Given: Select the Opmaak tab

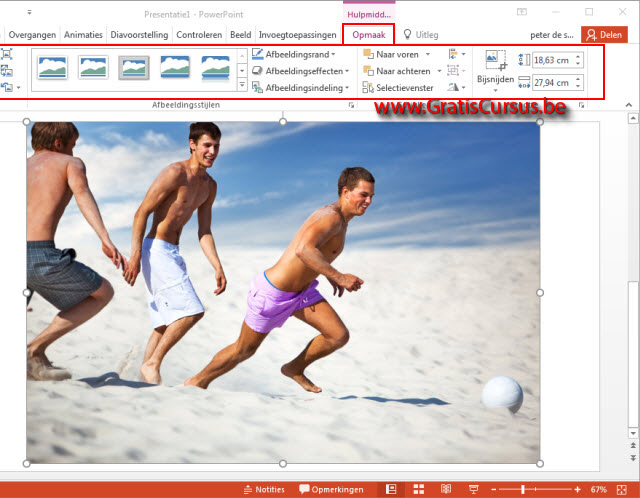Looking at the screenshot, I should (369, 35).
